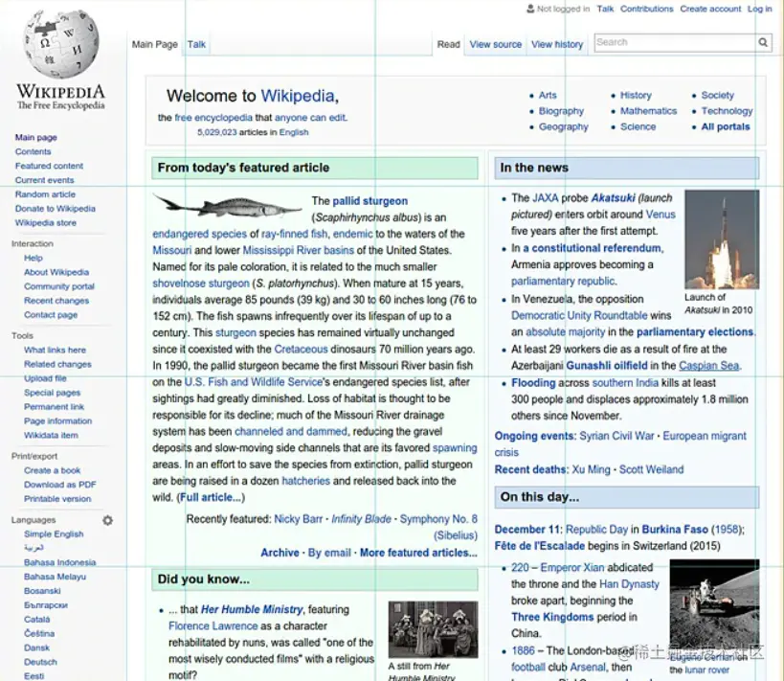Open the Languages settings gear icon

(x=108, y=519)
